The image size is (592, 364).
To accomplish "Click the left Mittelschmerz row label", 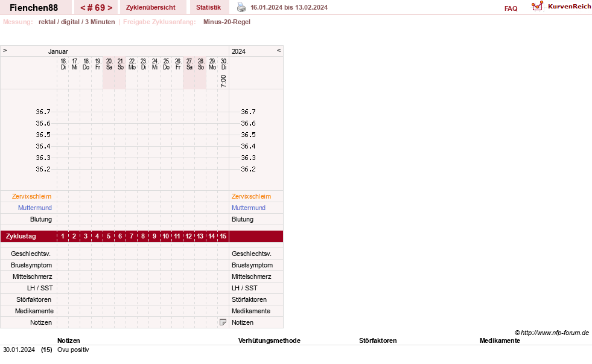I will (32, 277).
